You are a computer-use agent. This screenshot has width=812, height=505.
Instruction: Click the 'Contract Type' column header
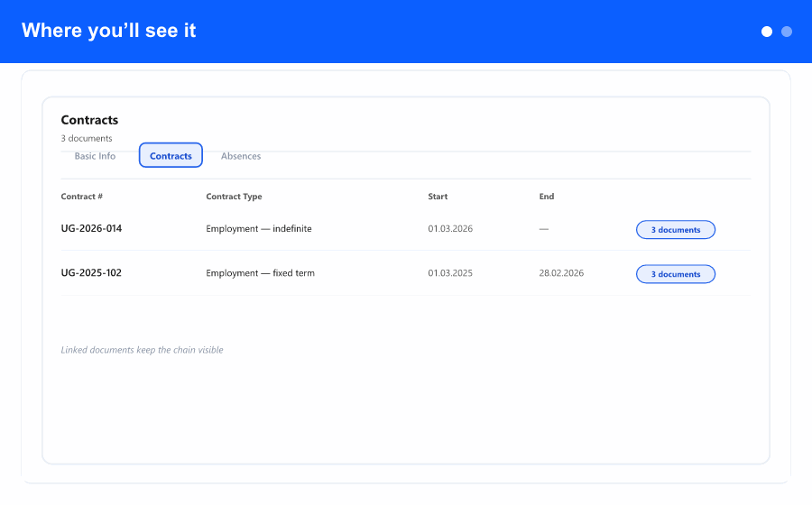coord(234,197)
